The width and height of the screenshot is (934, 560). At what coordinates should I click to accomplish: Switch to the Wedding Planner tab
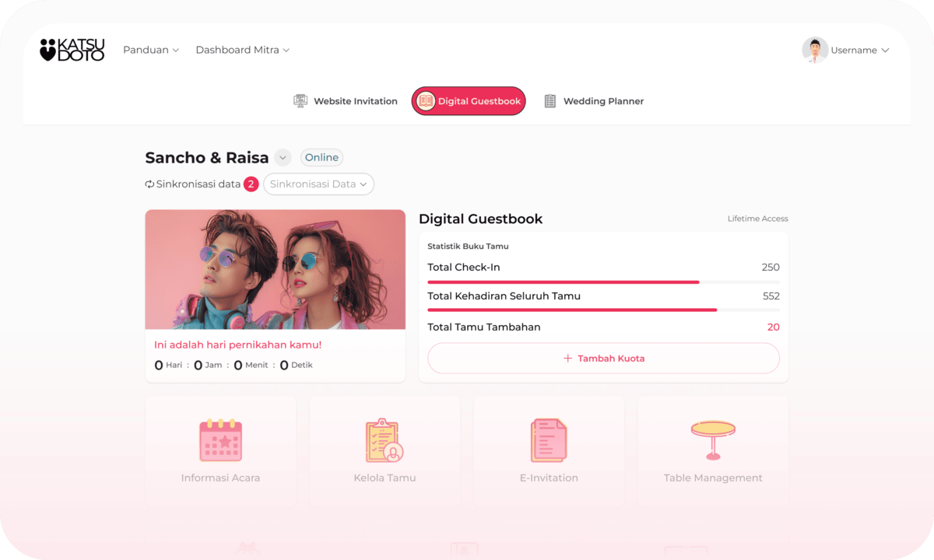coord(593,101)
